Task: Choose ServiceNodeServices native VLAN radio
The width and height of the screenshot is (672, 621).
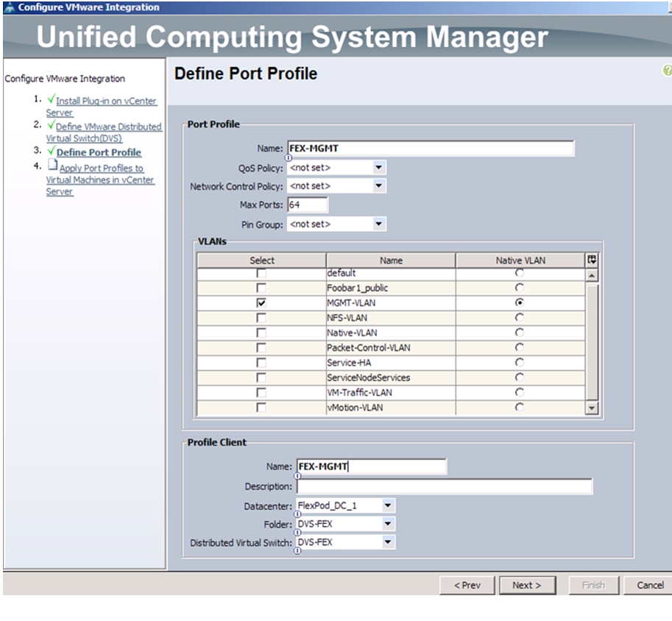Action: click(x=520, y=377)
